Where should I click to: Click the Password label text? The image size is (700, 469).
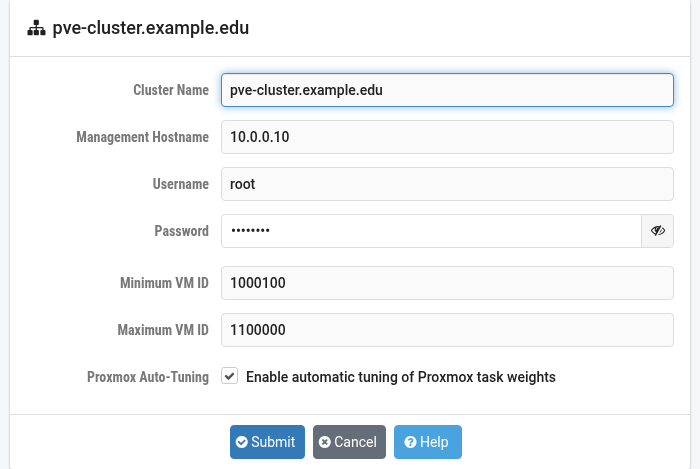pyautogui.click(x=181, y=231)
